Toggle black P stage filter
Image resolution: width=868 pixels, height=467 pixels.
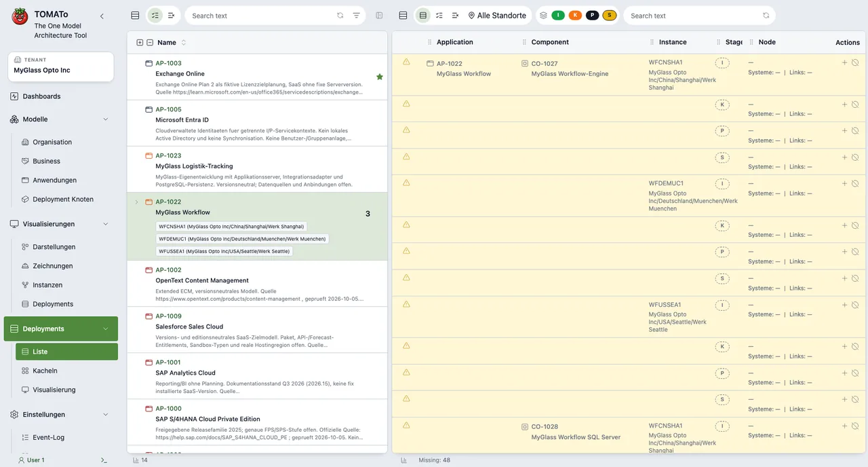(x=592, y=16)
